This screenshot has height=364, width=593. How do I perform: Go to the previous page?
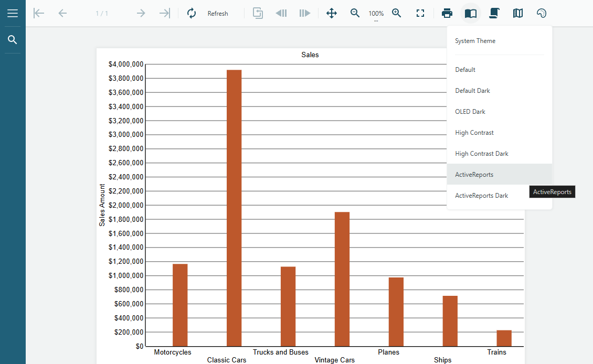coord(62,13)
